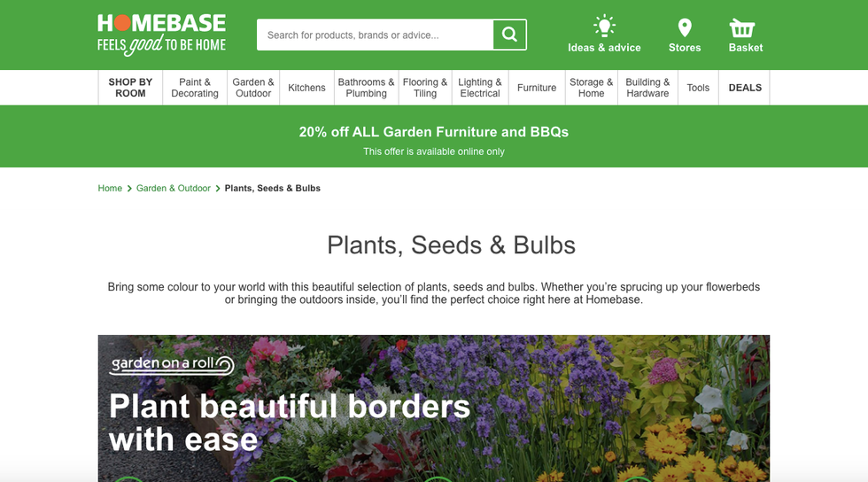Screen dimensions: 868x482
Task: Open Bathrooms & Plumbing menu
Action: (x=366, y=88)
